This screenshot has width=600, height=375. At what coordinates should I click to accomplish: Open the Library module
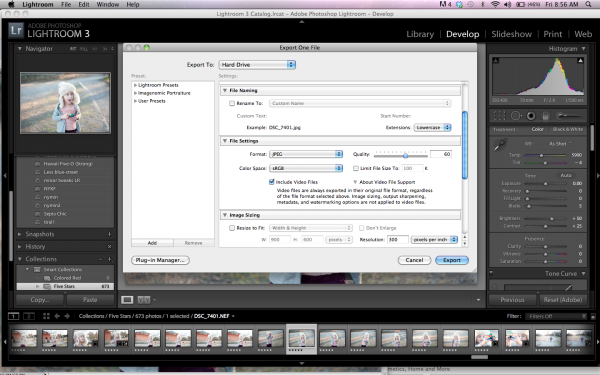pos(420,34)
